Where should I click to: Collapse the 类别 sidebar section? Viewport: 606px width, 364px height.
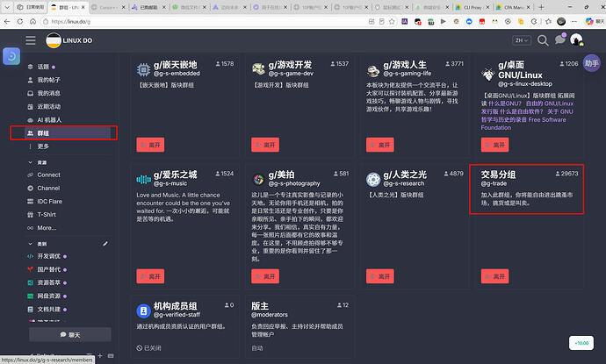30,244
